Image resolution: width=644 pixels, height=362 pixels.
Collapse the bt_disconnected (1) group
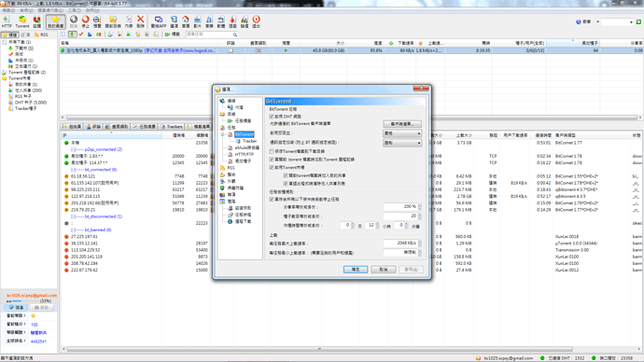[x=73, y=216]
